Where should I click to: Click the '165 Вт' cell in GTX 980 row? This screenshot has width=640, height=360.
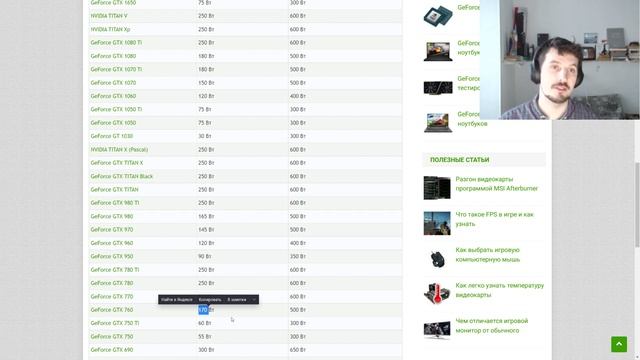point(206,216)
